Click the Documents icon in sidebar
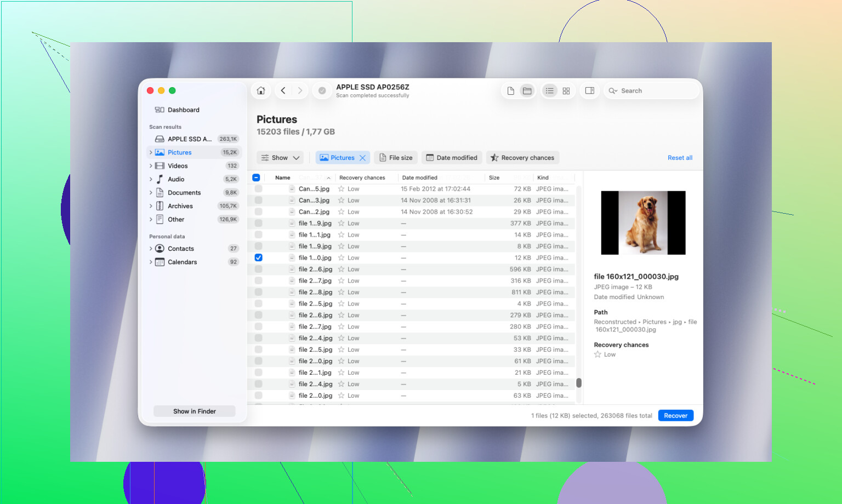The height and width of the screenshot is (504, 842). point(160,193)
